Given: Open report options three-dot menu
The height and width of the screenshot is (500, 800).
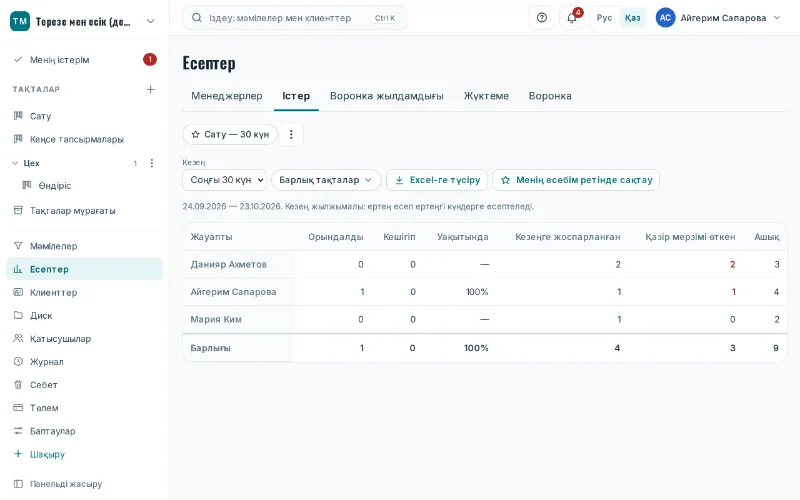Looking at the screenshot, I should (291, 134).
